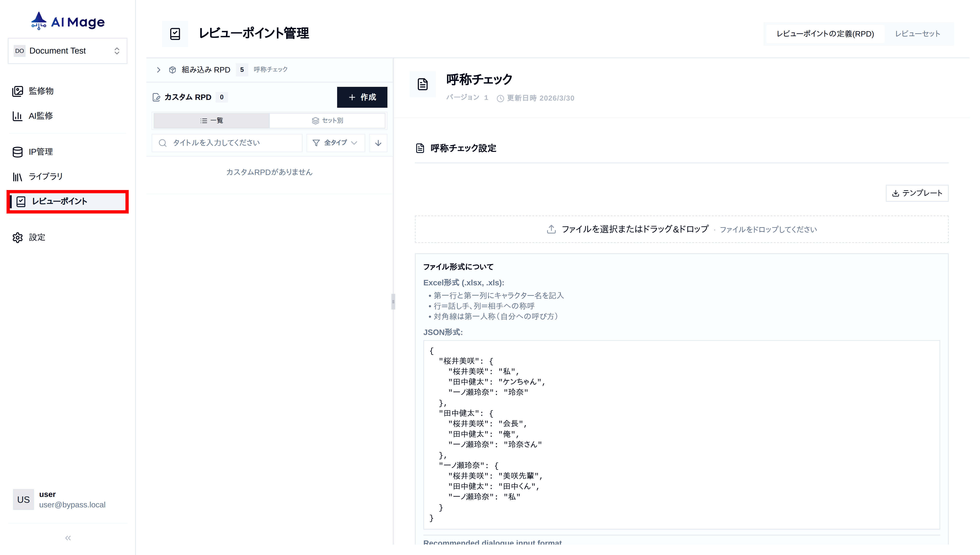This screenshot has height=555, width=980.
Task: Click the 呼称チェック document icon
Action: (x=422, y=84)
